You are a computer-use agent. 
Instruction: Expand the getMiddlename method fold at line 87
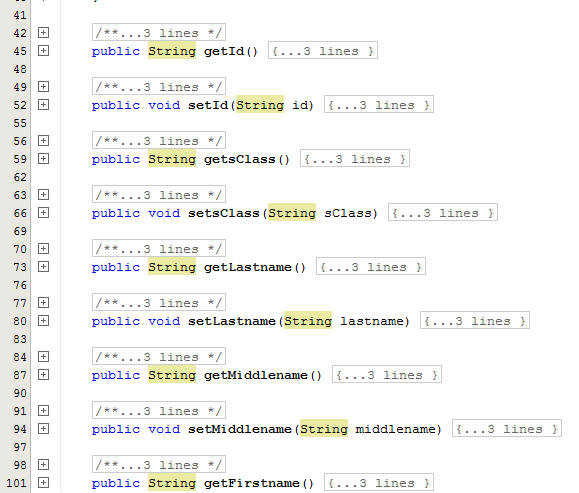(x=43, y=375)
